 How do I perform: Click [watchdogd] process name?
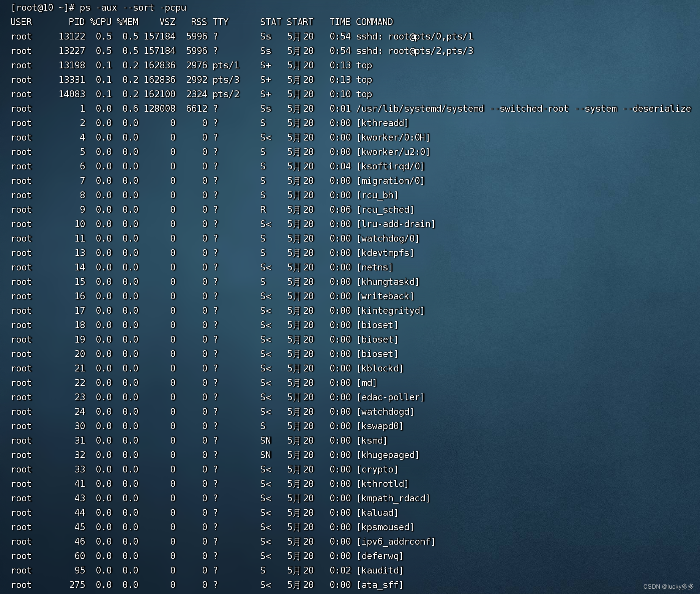385,412
